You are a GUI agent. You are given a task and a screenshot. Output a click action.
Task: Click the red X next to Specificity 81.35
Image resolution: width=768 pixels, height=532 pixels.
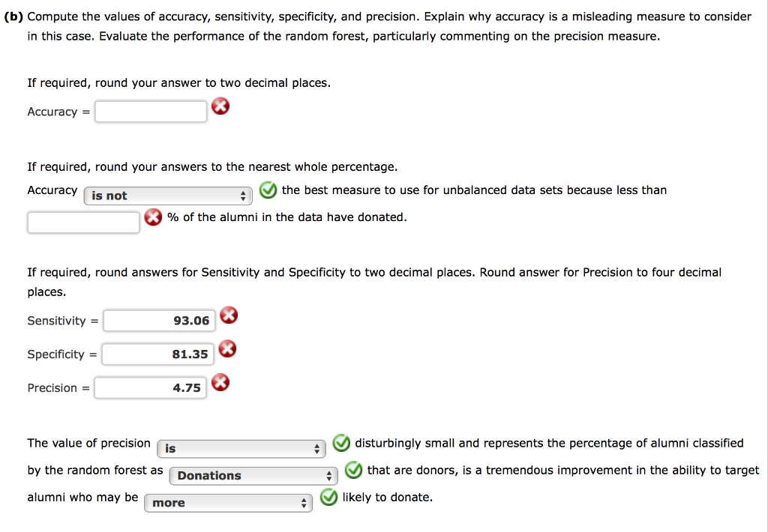pos(228,349)
